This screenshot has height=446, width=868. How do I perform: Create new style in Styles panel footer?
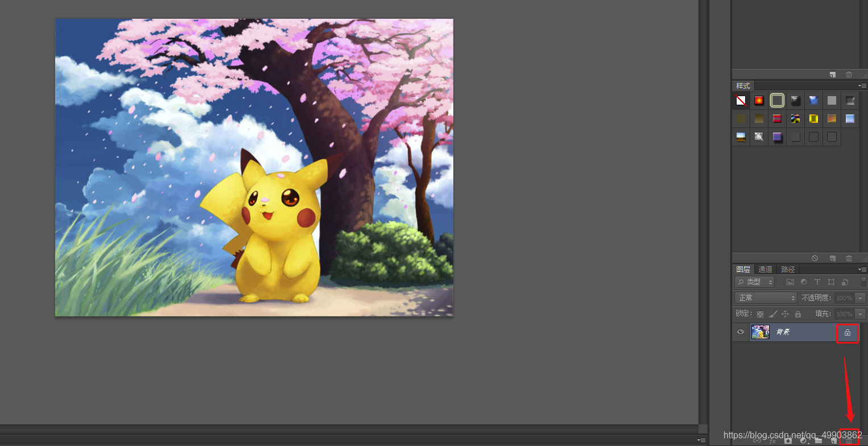pyautogui.click(x=832, y=258)
